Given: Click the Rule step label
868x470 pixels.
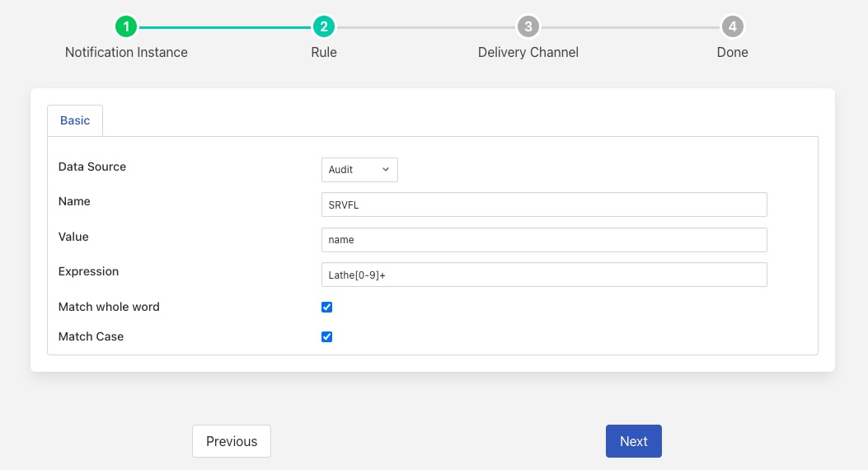Looking at the screenshot, I should [324, 52].
